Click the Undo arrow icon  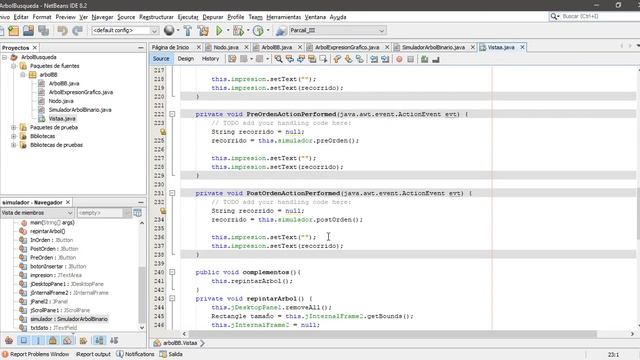(62, 31)
